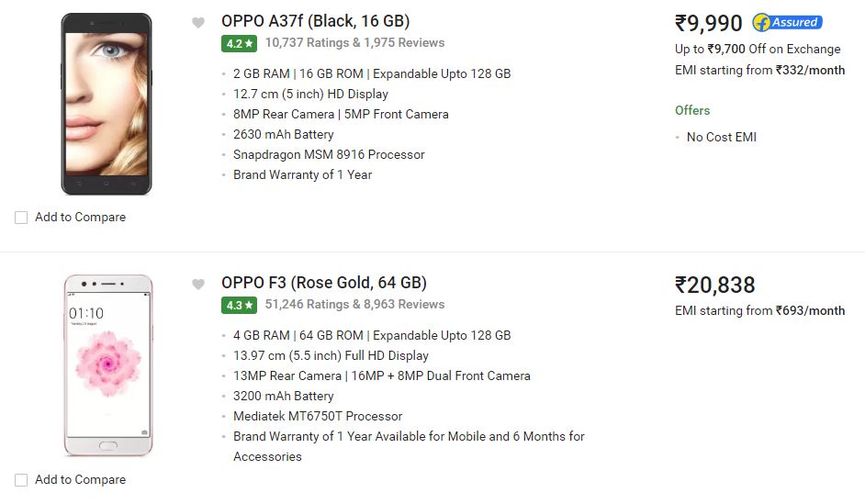This screenshot has height=504, width=865.
Task: Click the 4.3 star rating badge
Action: pyautogui.click(x=239, y=305)
